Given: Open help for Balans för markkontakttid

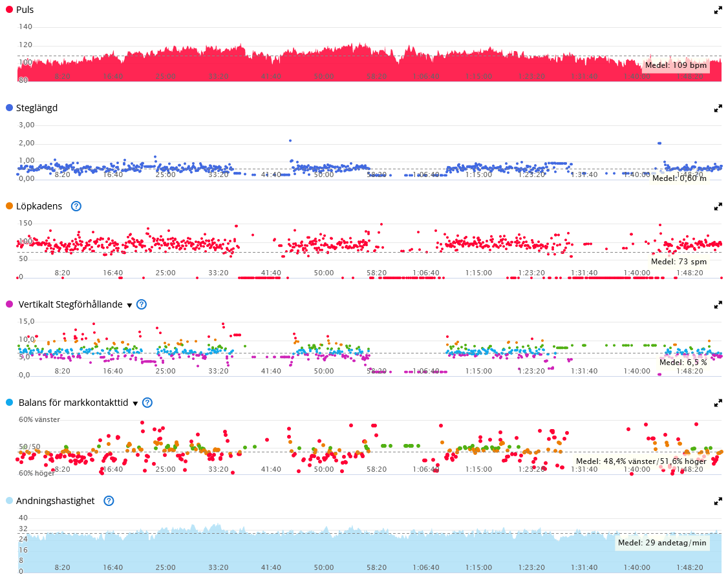Looking at the screenshot, I should pyautogui.click(x=147, y=403).
